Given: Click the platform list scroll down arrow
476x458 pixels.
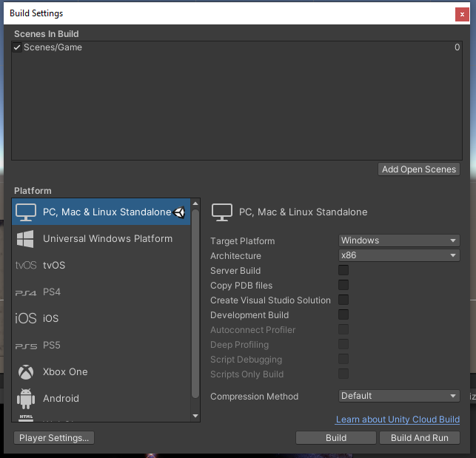Looking at the screenshot, I should point(195,416).
